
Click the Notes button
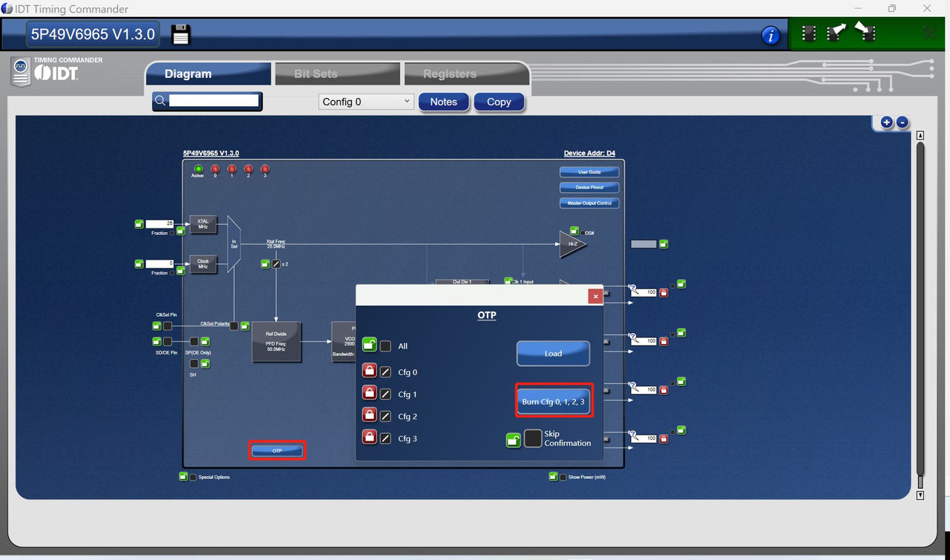[444, 102]
